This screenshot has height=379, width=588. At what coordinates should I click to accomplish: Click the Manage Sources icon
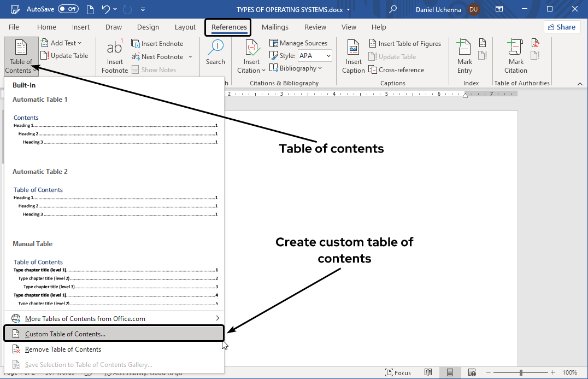pyautogui.click(x=298, y=43)
